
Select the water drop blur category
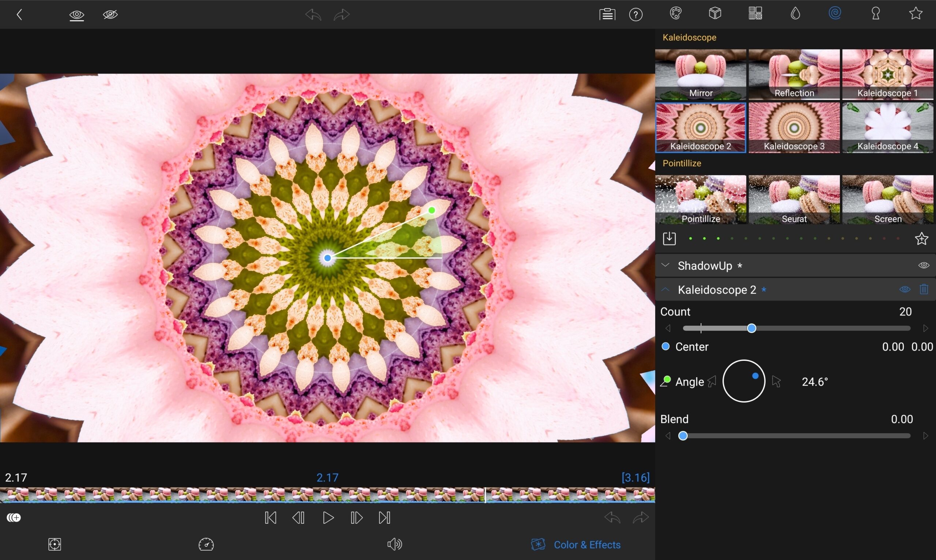click(795, 14)
